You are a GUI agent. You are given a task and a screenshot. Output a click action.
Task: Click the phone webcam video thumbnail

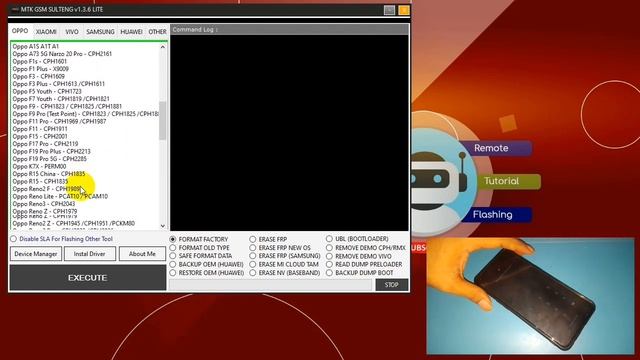(x=530, y=296)
